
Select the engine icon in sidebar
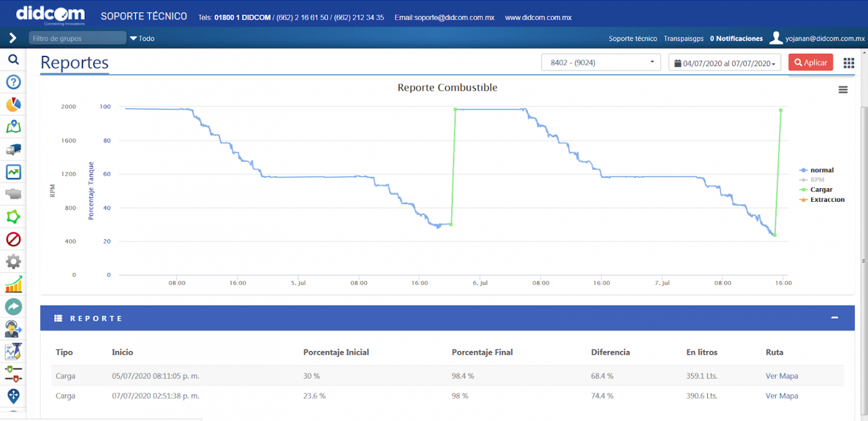click(13, 194)
